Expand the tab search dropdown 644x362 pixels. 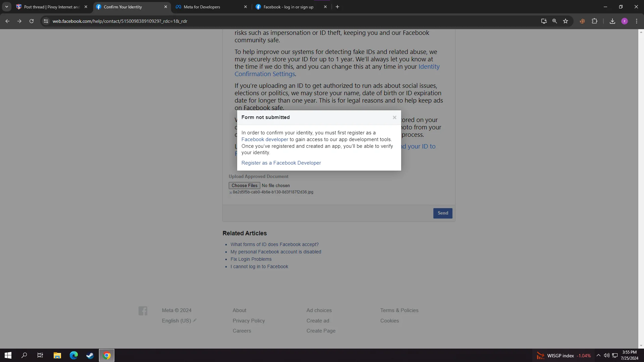tap(6, 7)
